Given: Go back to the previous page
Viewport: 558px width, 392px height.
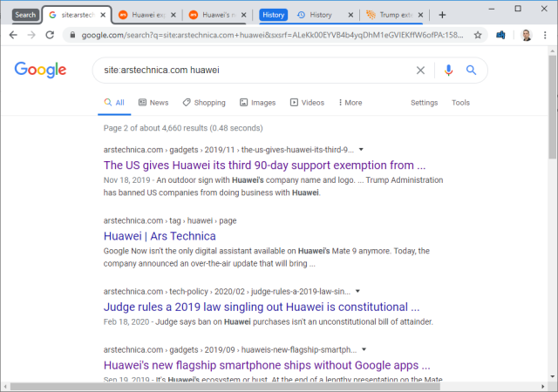Looking at the screenshot, I should (13, 35).
